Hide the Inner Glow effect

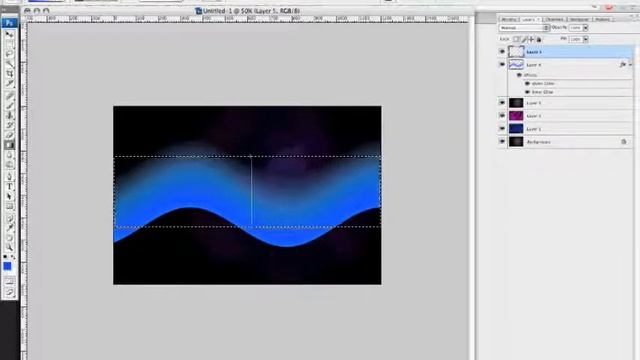527,92
